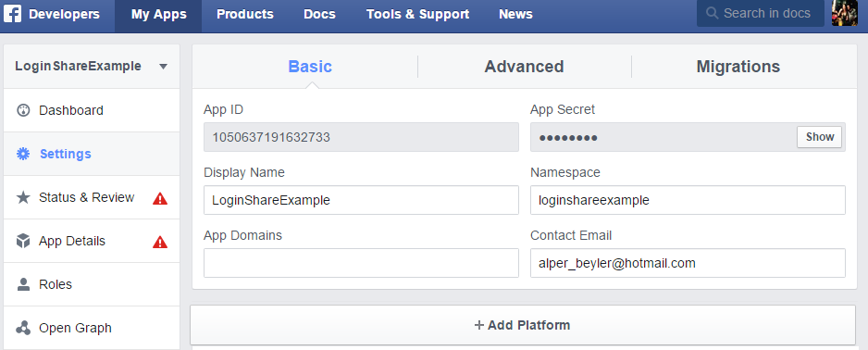Expand the LoginShareExample app dropdown arrow
The image size is (868, 350).
(163, 67)
